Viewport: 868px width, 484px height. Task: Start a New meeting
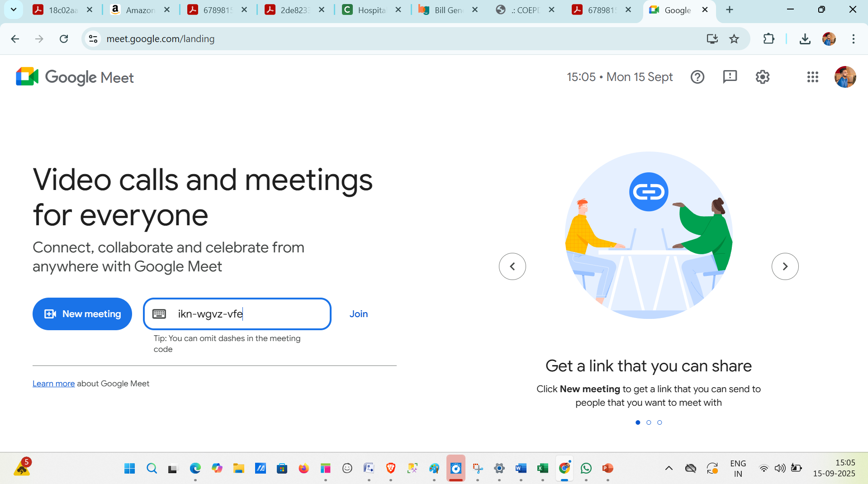pyautogui.click(x=82, y=314)
